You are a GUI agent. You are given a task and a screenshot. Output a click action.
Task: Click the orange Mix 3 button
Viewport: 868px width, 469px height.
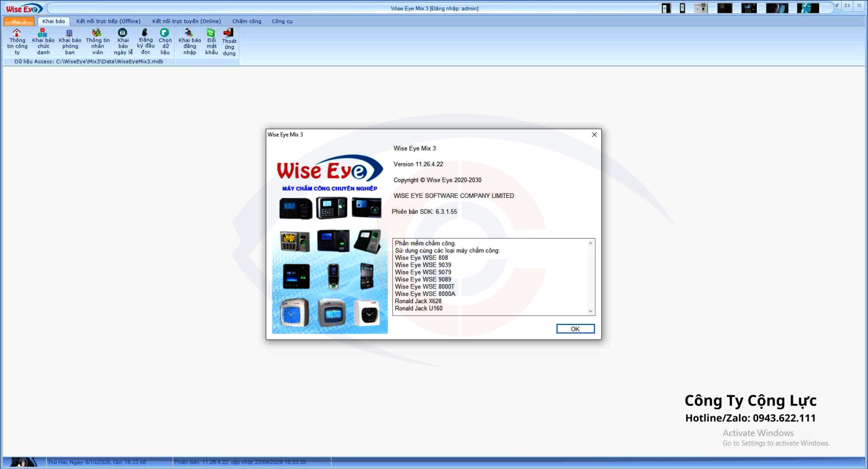[x=19, y=21]
